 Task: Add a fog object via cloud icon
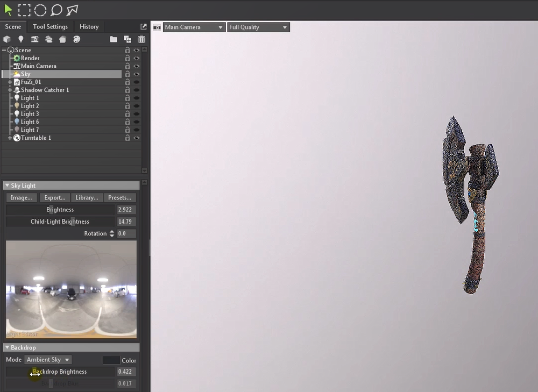click(x=49, y=39)
